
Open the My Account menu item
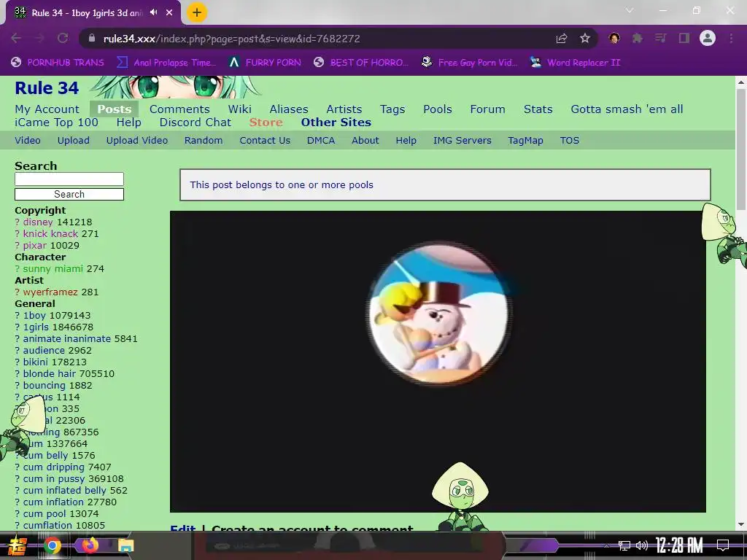coord(47,109)
